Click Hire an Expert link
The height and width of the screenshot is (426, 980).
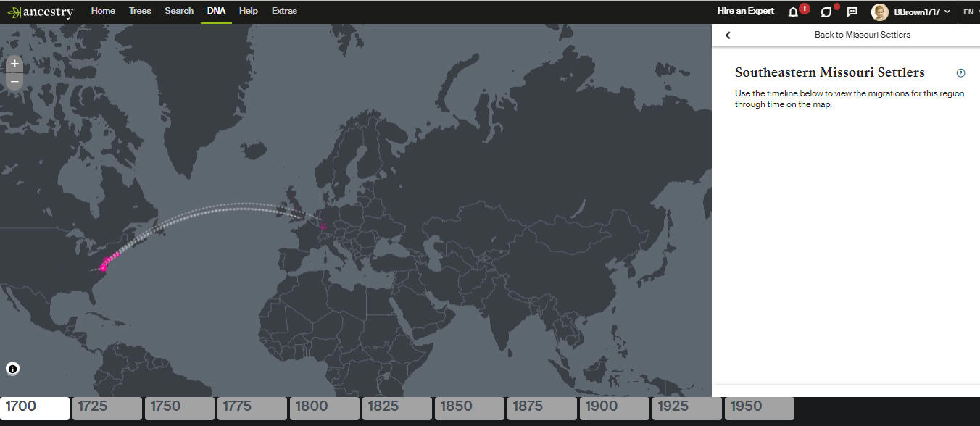(746, 11)
